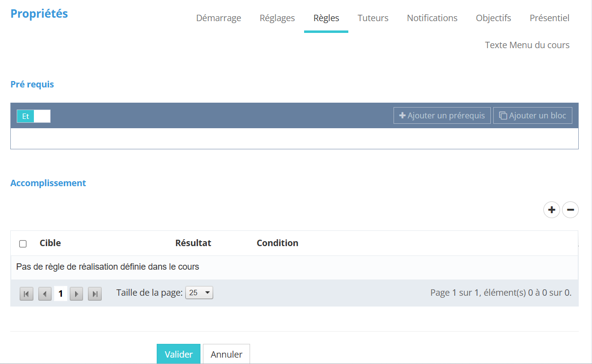Image resolution: width=592 pixels, height=364 pixels.
Task: Open the Présentiel tab
Action: coord(549,18)
